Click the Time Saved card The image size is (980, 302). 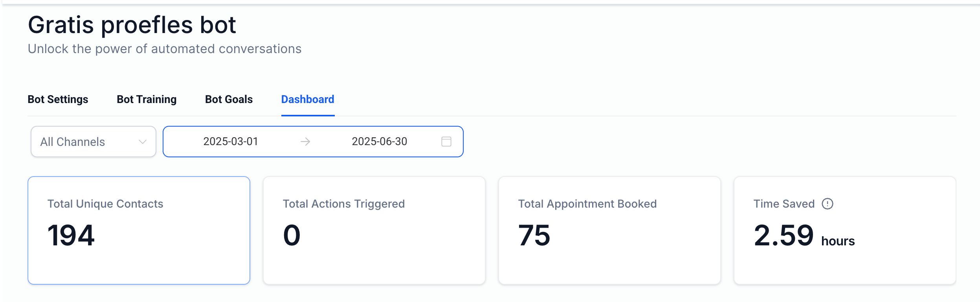(845, 230)
